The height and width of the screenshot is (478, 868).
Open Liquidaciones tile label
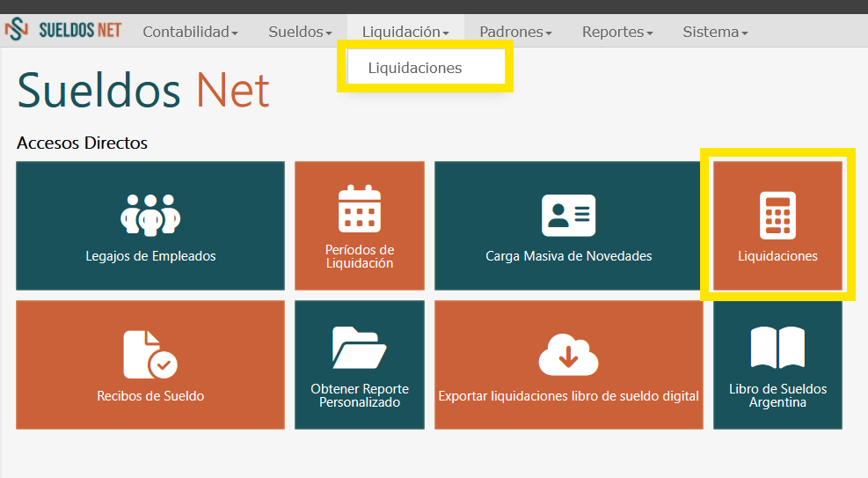point(777,256)
